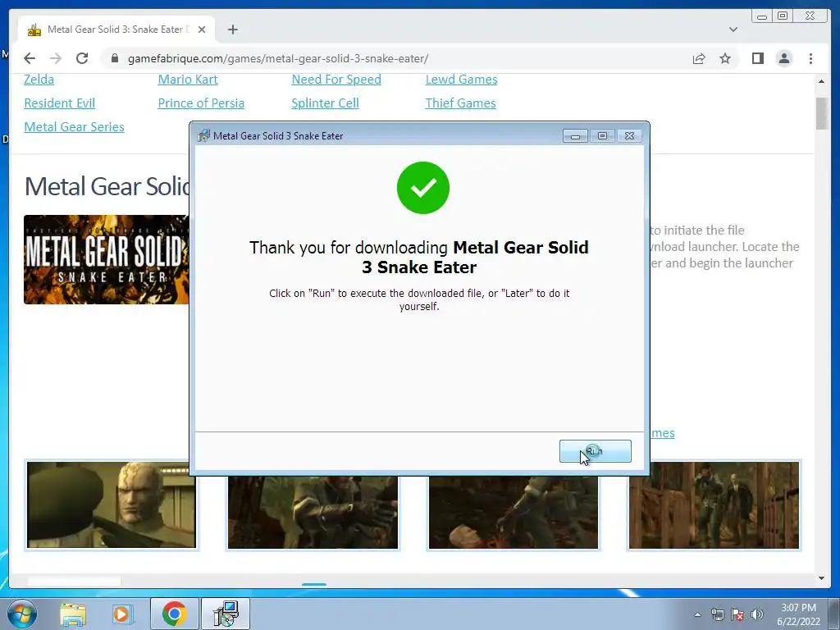Image resolution: width=840 pixels, height=630 pixels.
Task: Open a new tab with the plus button
Action: (232, 30)
